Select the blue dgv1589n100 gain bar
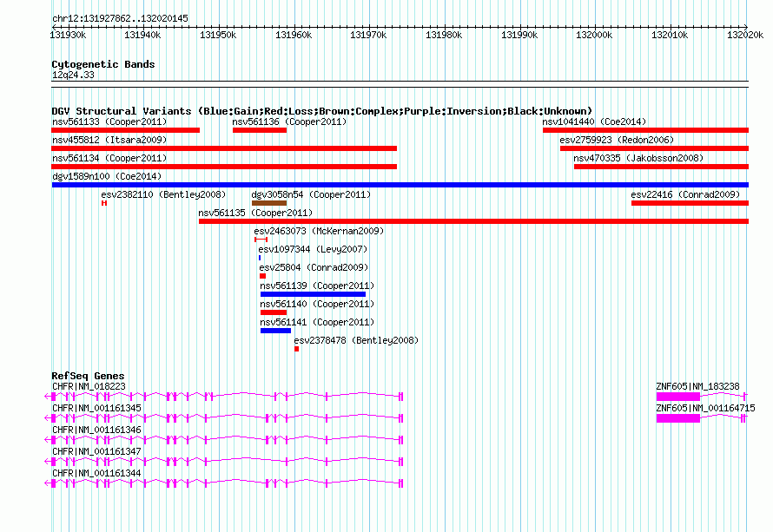773x532 pixels. [x=400, y=185]
